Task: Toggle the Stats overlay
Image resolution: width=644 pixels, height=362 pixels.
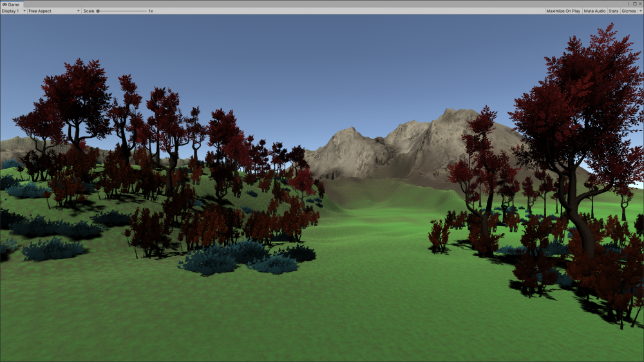Action: tap(613, 11)
